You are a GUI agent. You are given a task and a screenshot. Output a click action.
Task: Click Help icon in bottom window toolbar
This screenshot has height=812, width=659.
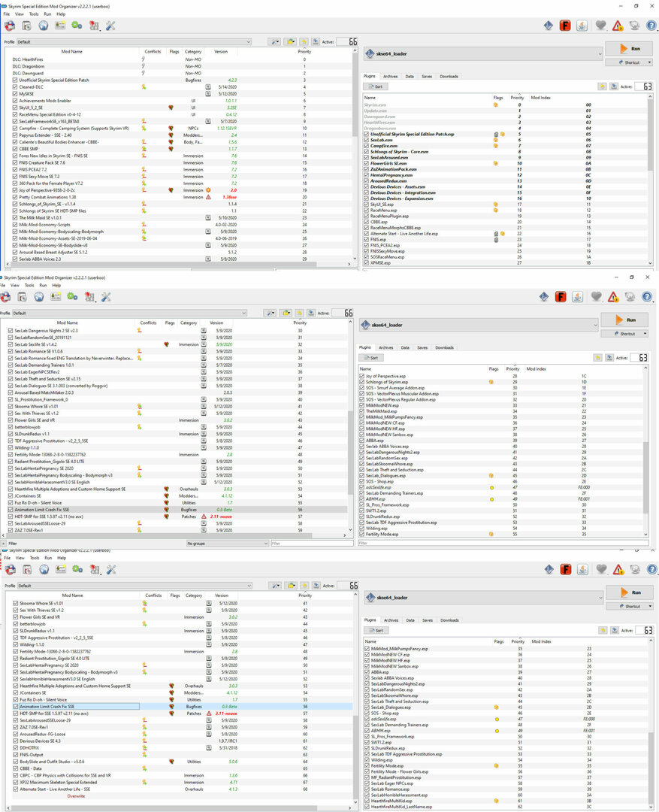point(651,569)
